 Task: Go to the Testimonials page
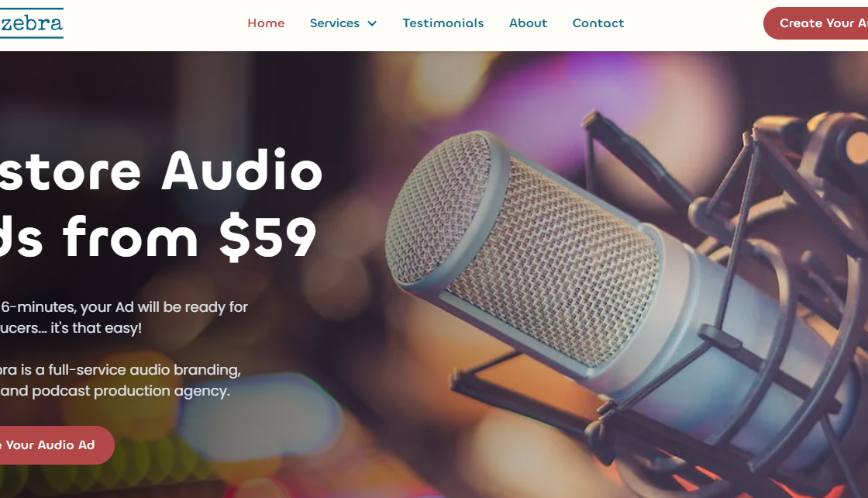(443, 23)
